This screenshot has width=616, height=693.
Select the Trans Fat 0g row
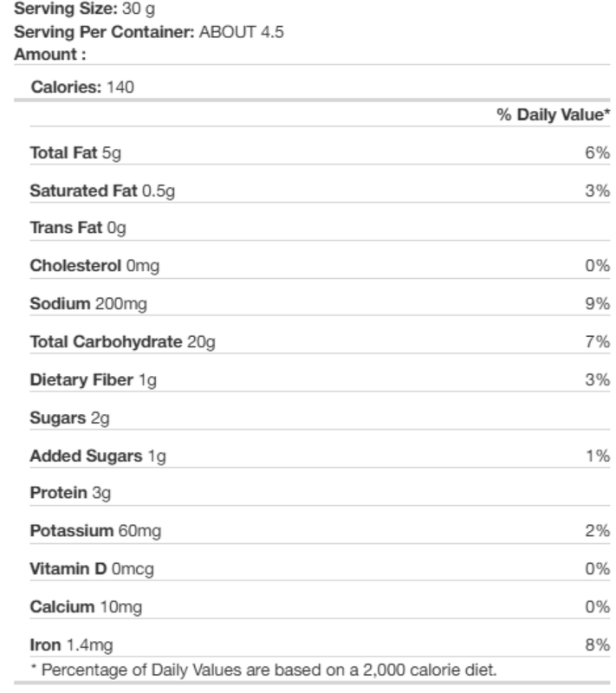320,228
